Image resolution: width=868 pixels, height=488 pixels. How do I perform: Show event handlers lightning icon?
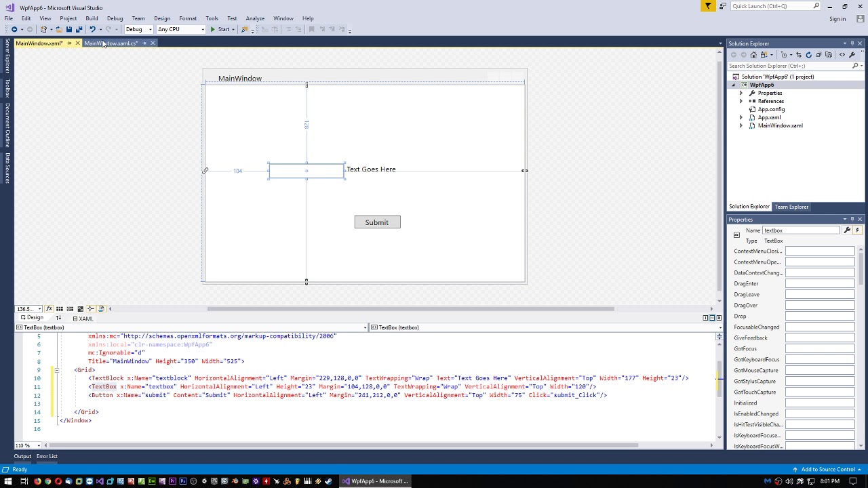(x=857, y=230)
